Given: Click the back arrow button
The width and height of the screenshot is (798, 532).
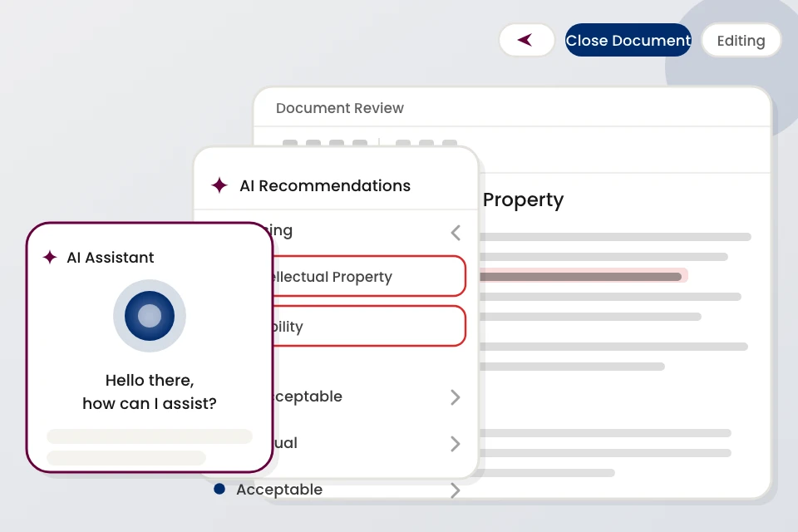Looking at the screenshot, I should pos(527,40).
